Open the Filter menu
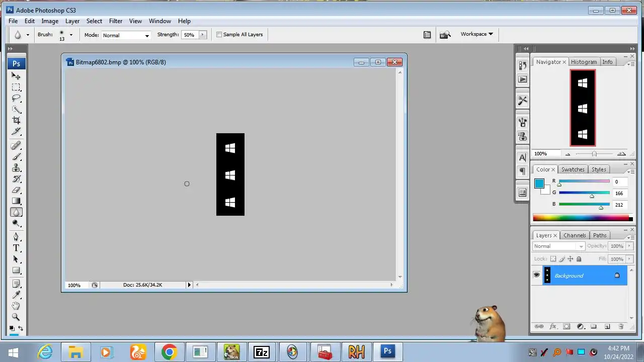644x362 pixels. (116, 21)
